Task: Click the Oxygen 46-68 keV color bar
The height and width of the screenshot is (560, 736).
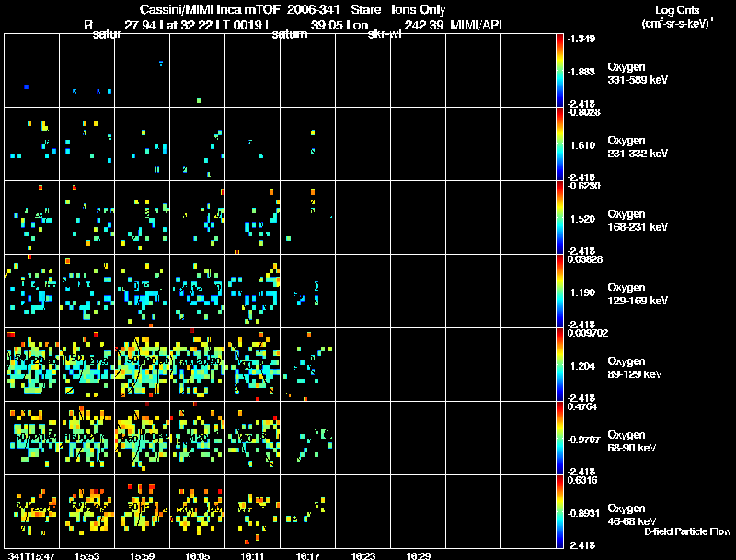Action: pos(559,511)
